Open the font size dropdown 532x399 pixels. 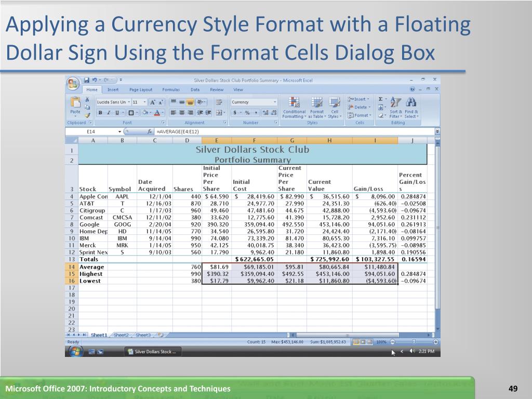tap(144, 102)
